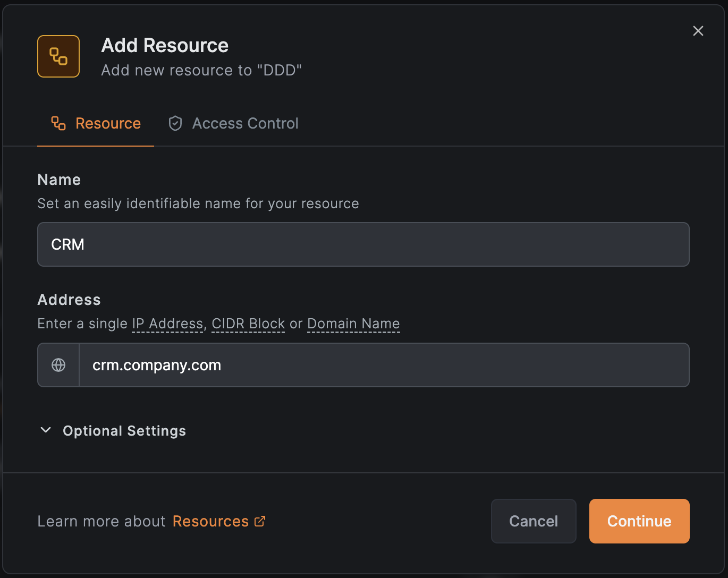The width and height of the screenshot is (728, 578).
Task: Click the underlined IP Address hint
Action: click(x=167, y=324)
